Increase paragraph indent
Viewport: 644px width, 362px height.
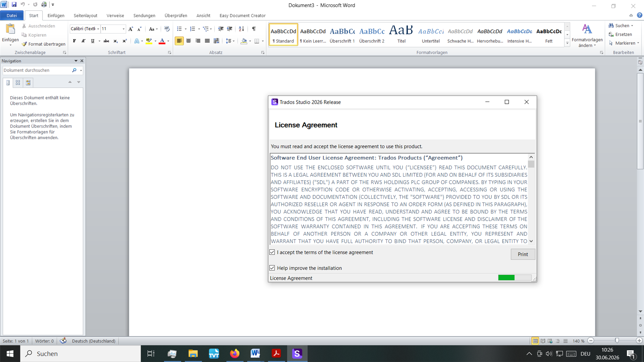click(x=230, y=29)
